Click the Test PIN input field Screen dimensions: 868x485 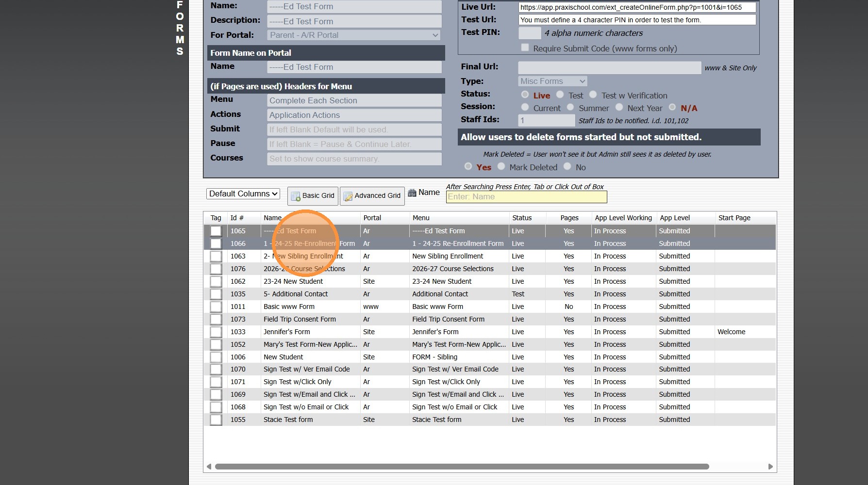point(529,32)
